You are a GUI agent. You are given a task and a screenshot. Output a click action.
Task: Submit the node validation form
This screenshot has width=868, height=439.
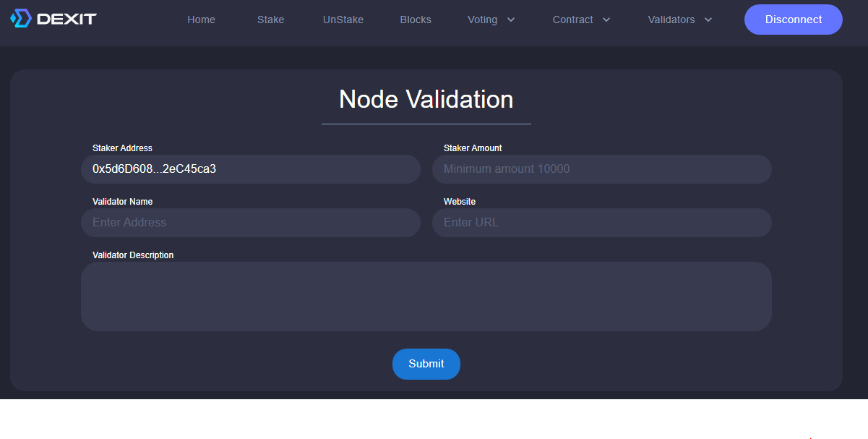pyautogui.click(x=426, y=364)
